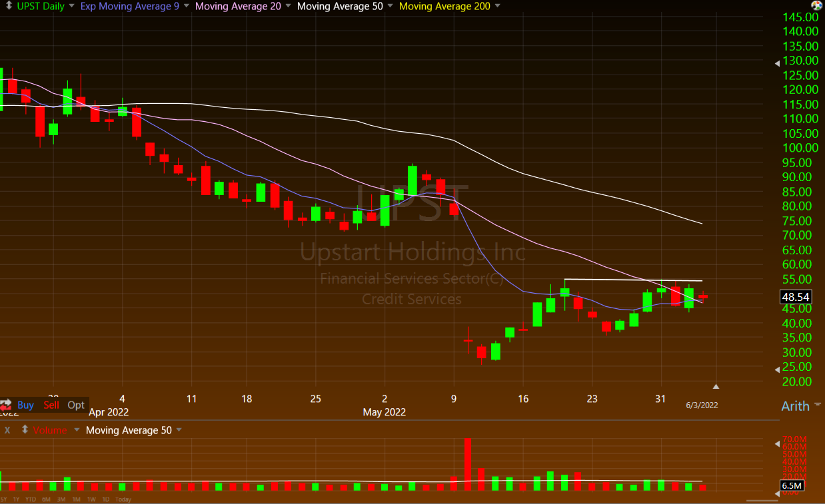This screenshot has width=825, height=504.
Task: Open Exp Moving Average 9 indicator options
Action: [185, 6]
